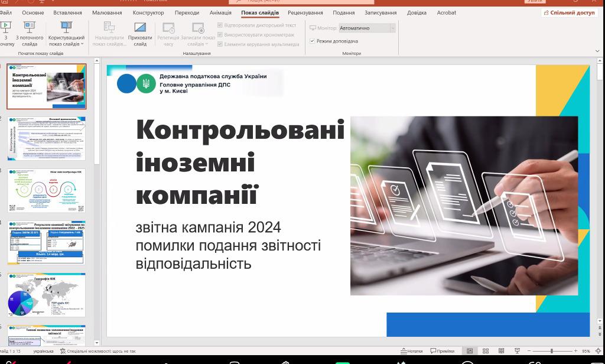Click the slide editor scroll up arrow
The image size is (605, 364).
pos(600,61)
